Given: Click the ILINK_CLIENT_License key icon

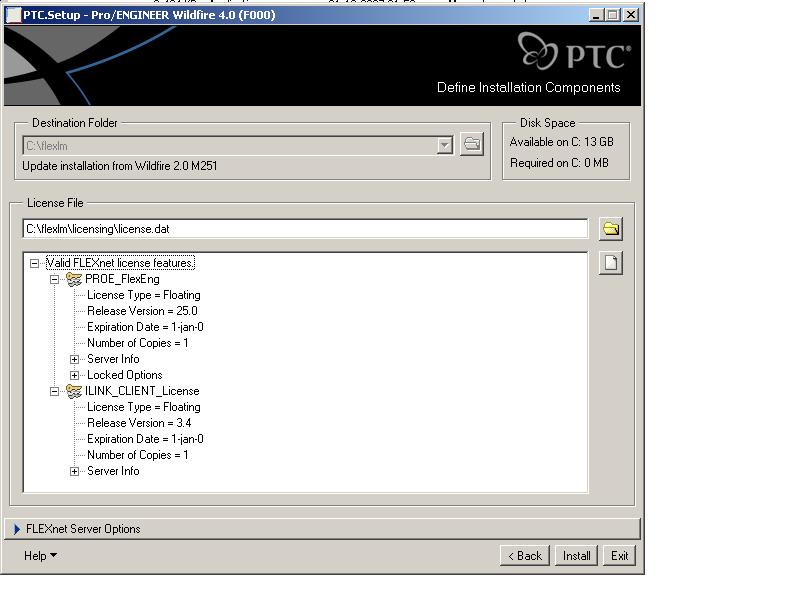Looking at the screenshot, I should [x=74, y=391].
